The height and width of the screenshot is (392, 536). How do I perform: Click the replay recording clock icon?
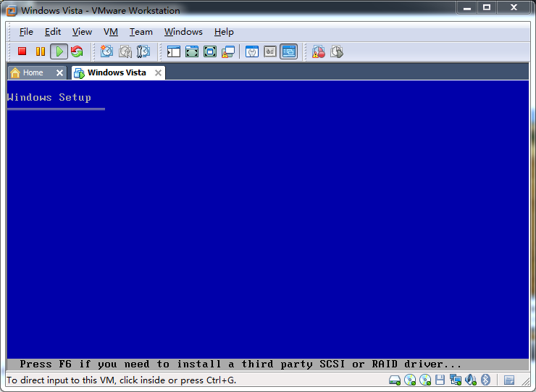(337, 51)
